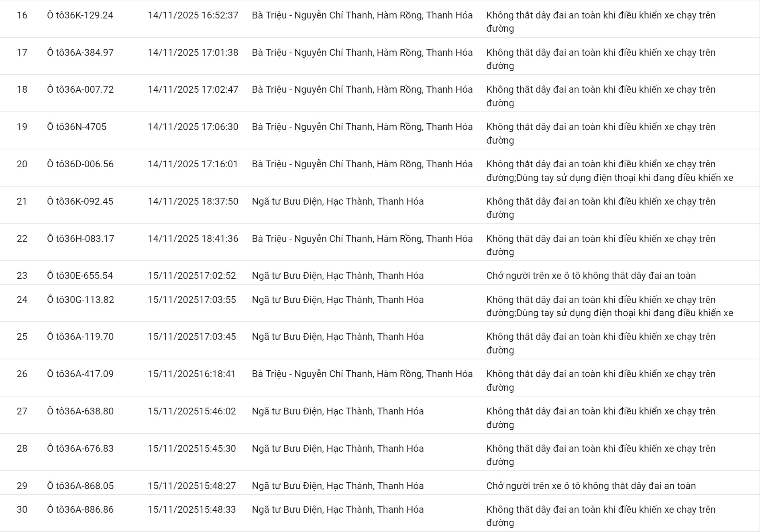Screen dimensions: 760x532
Task: Select plate 30E-655.54 entry
Action: (80, 276)
